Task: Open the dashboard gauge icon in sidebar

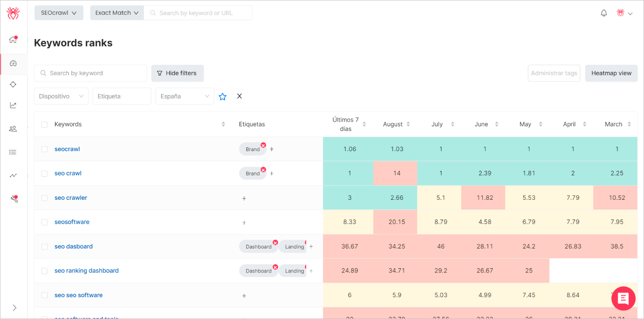Action: click(13, 63)
